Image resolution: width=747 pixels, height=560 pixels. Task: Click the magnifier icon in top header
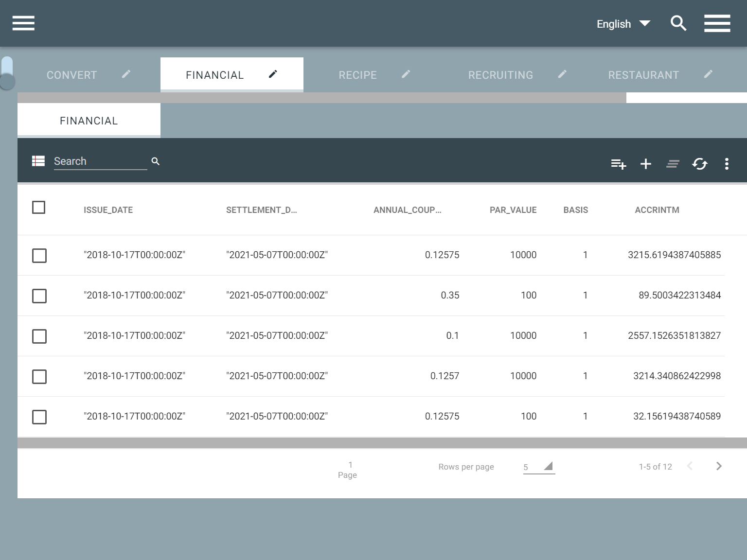(678, 23)
